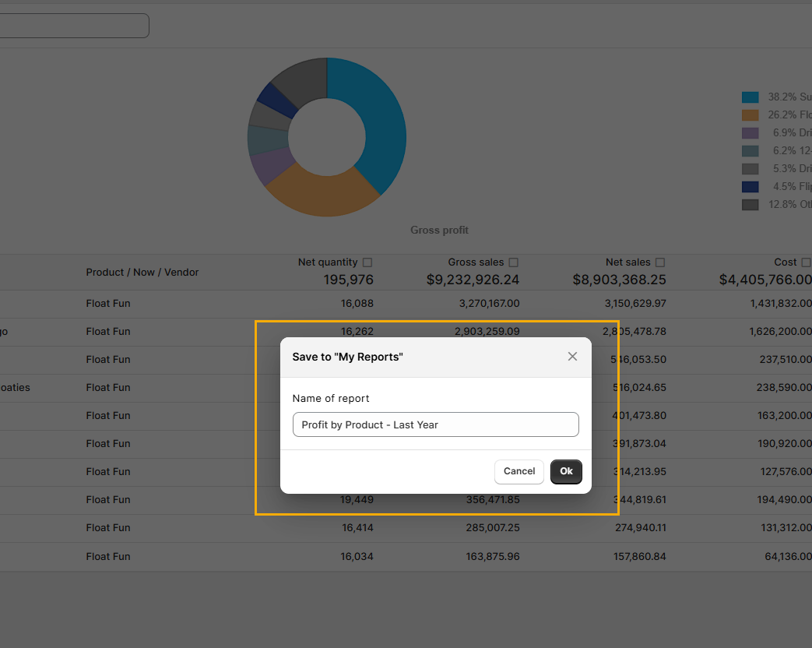
Task: Click the Gross profit chart label
Action: pyautogui.click(x=439, y=230)
